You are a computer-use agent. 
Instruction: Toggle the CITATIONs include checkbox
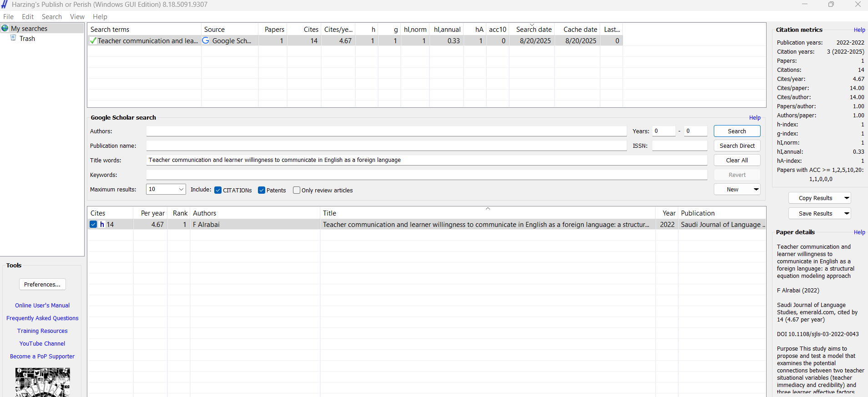(x=218, y=190)
